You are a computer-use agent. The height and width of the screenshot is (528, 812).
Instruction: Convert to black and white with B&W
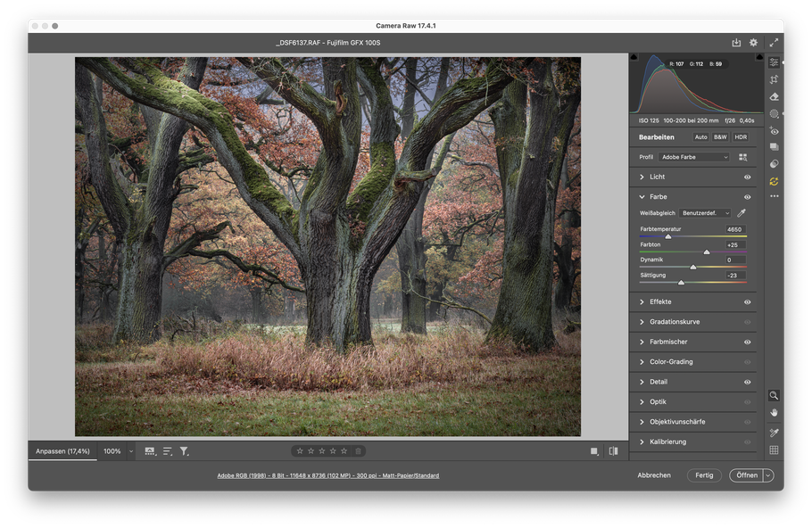[x=720, y=137]
